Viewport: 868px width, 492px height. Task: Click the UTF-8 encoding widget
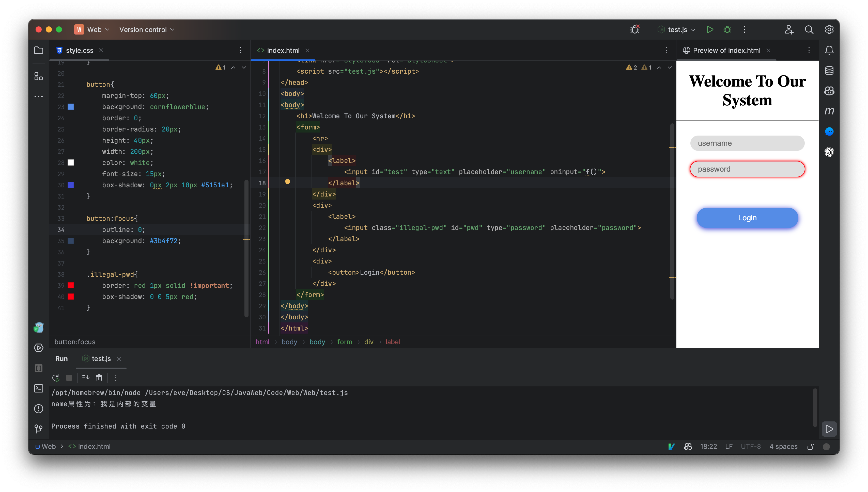751,446
